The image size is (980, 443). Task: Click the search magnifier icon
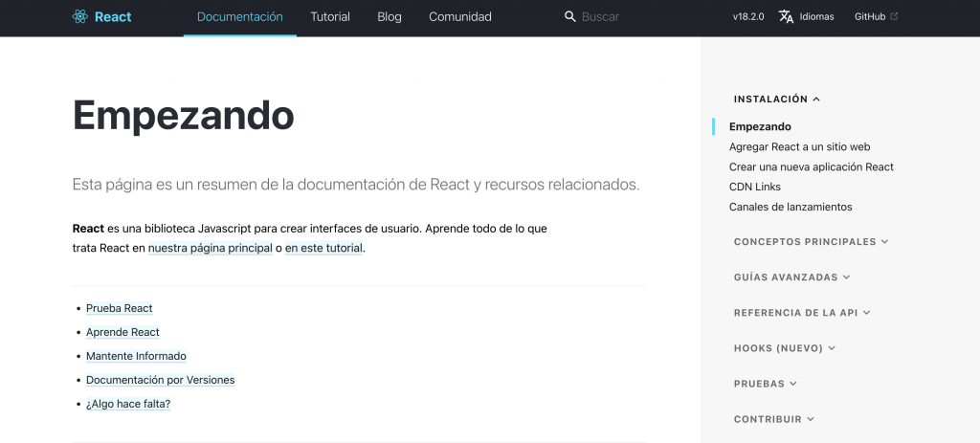(570, 16)
